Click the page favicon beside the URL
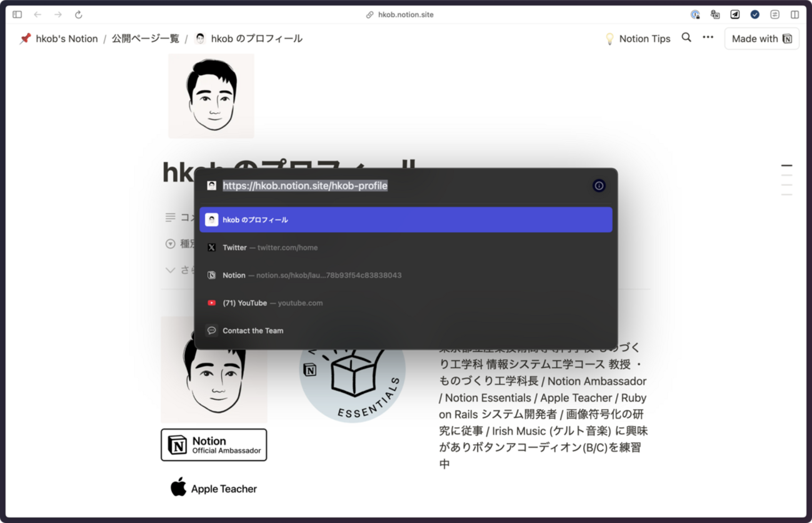The height and width of the screenshot is (523, 812). tap(211, 186)
